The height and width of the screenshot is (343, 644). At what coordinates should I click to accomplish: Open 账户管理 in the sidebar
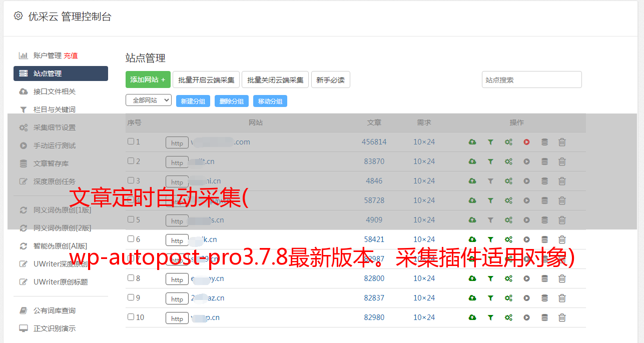click(47, 55)
